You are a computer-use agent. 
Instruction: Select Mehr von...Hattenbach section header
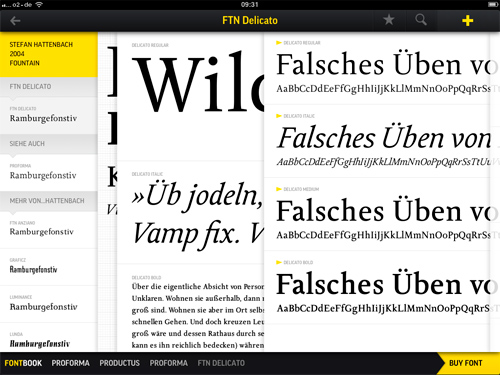49,201
